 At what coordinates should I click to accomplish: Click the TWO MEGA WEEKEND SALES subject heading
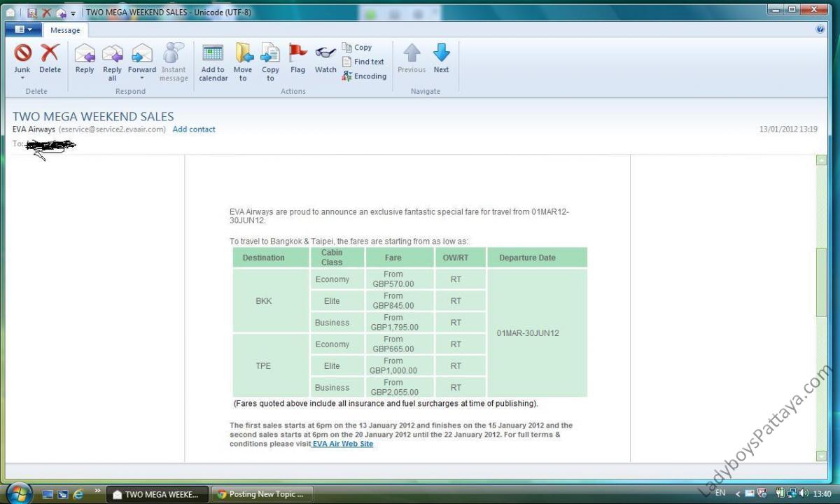[93, 116]
